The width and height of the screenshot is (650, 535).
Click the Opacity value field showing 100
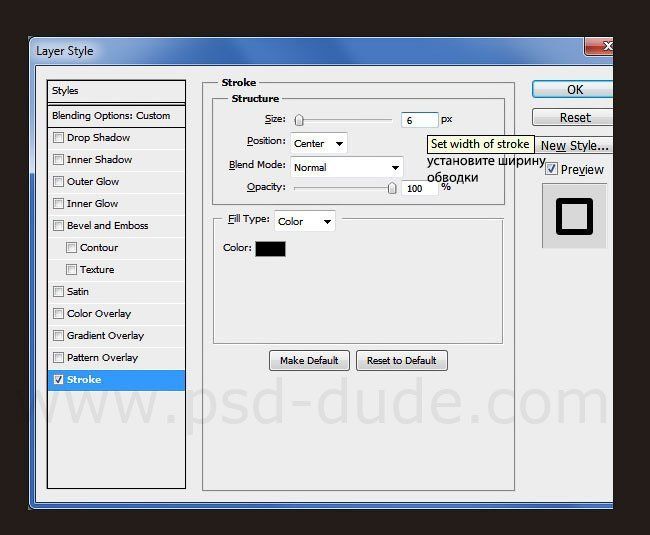(420, 188)
